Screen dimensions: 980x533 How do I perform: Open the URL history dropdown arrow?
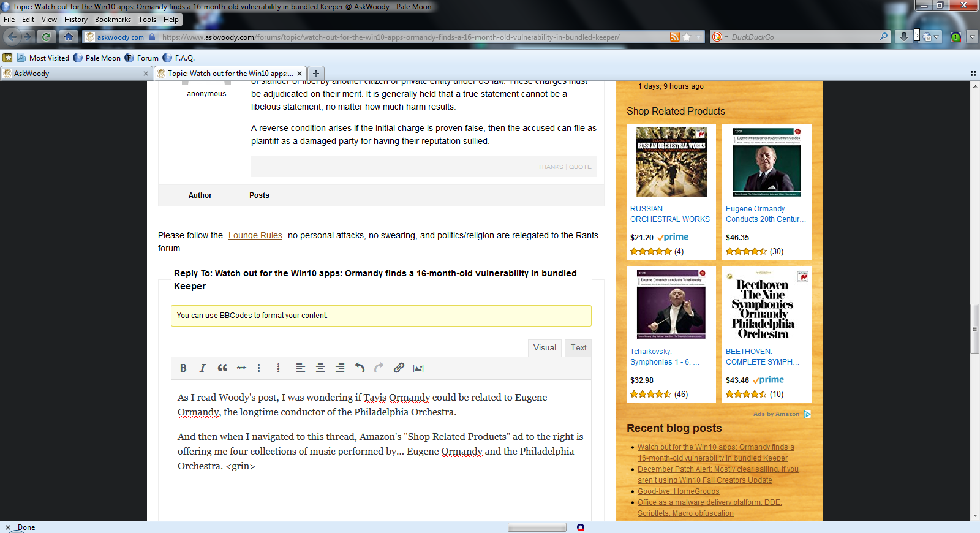(698, 37)
